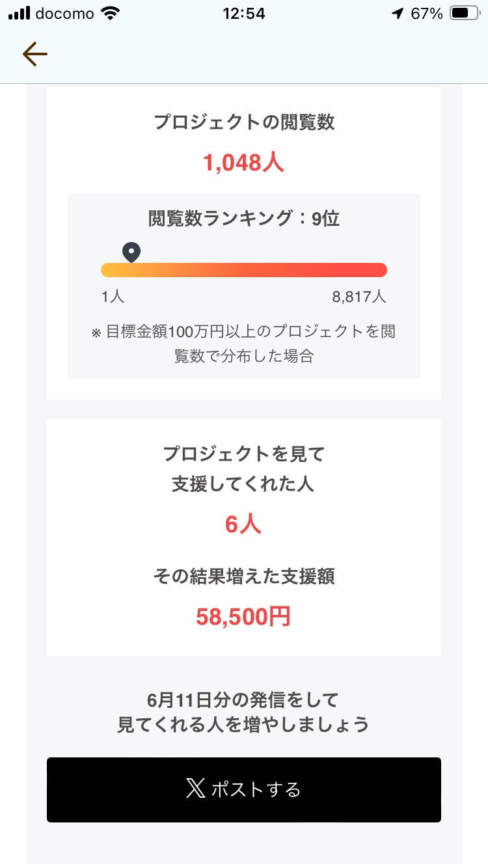This screenshot has height=868, width=488.
Task: Tap the cellular signal strength bars
Action: pos(20,14)
